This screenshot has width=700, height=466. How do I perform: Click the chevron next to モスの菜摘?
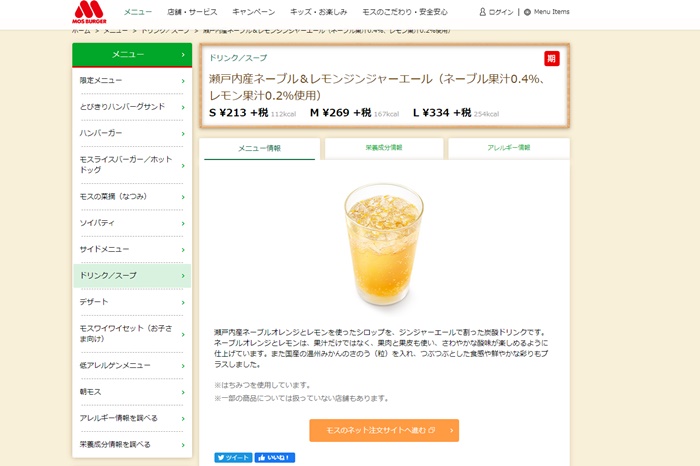click(183, 197)
